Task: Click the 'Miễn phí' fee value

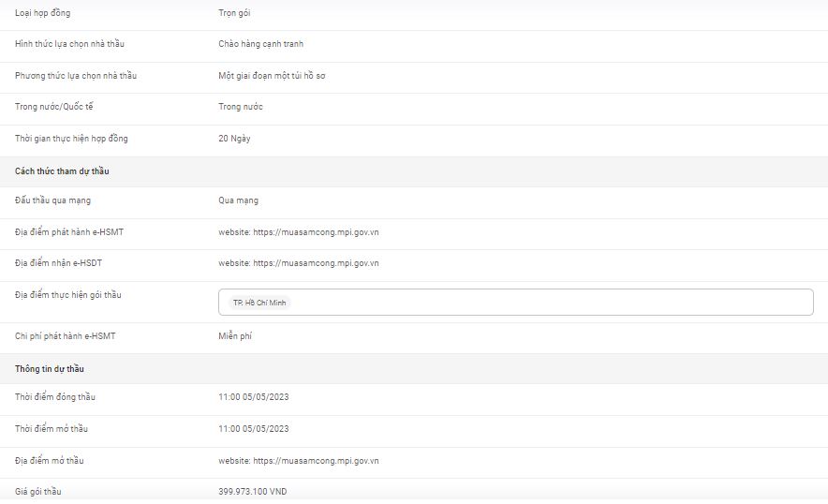Action: 235,336
